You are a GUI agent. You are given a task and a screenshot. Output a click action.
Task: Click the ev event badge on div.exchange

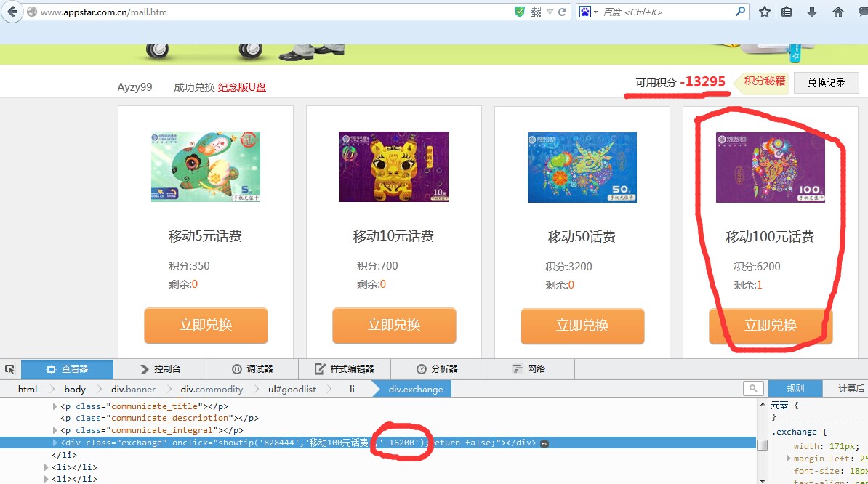pyautogui.click(x=544, y=443)
